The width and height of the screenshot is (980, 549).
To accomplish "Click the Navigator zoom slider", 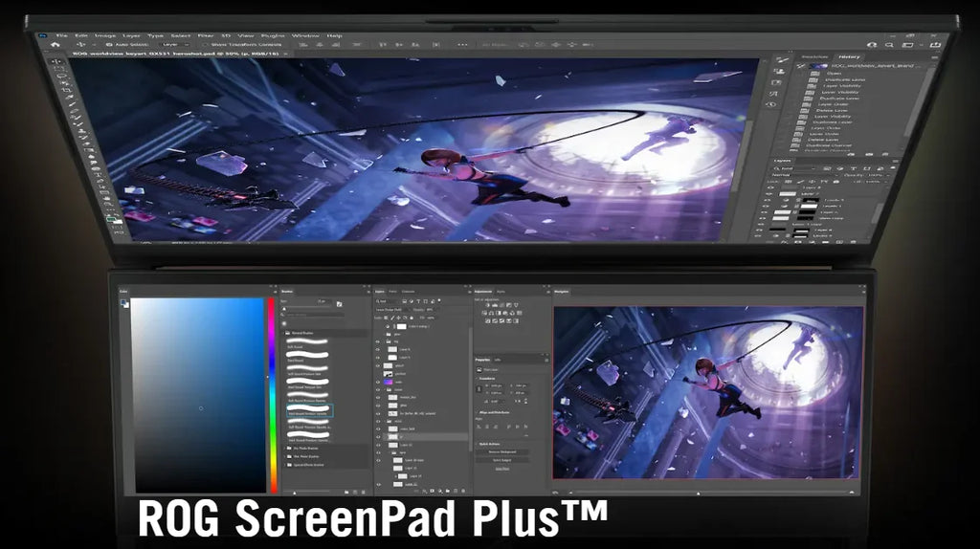I will (x=698, y=493).
